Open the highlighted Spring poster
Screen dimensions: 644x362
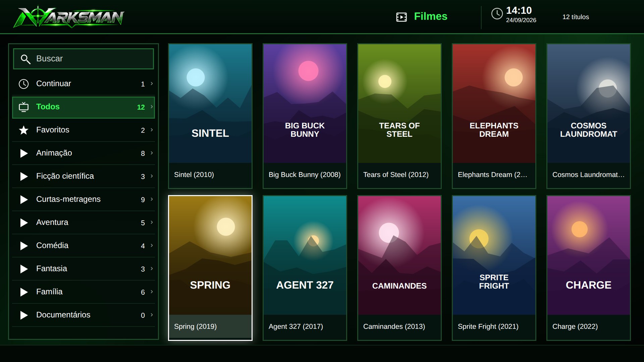[210, 268]
